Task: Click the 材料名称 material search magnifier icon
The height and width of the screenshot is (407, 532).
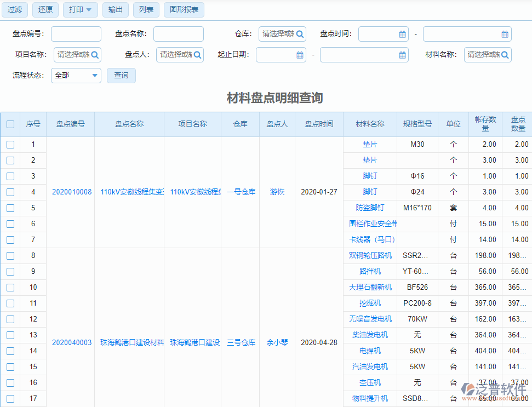Action: 505,55
